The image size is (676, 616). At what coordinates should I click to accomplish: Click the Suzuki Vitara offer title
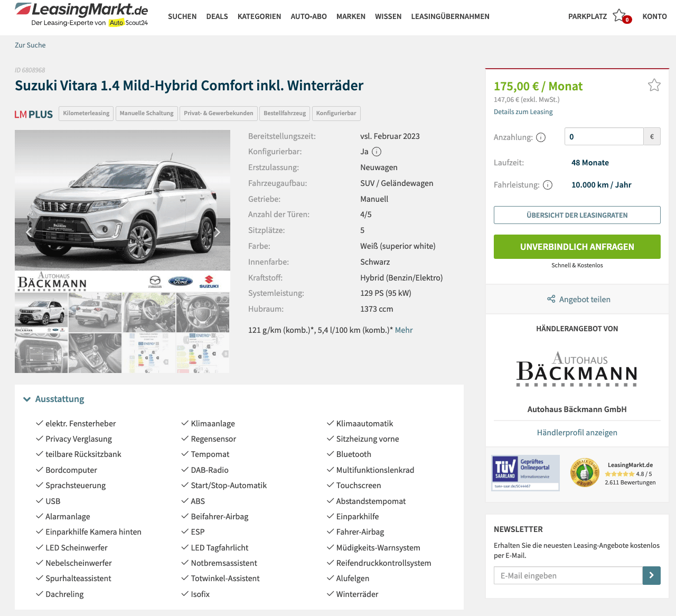[x=189, y=86]
